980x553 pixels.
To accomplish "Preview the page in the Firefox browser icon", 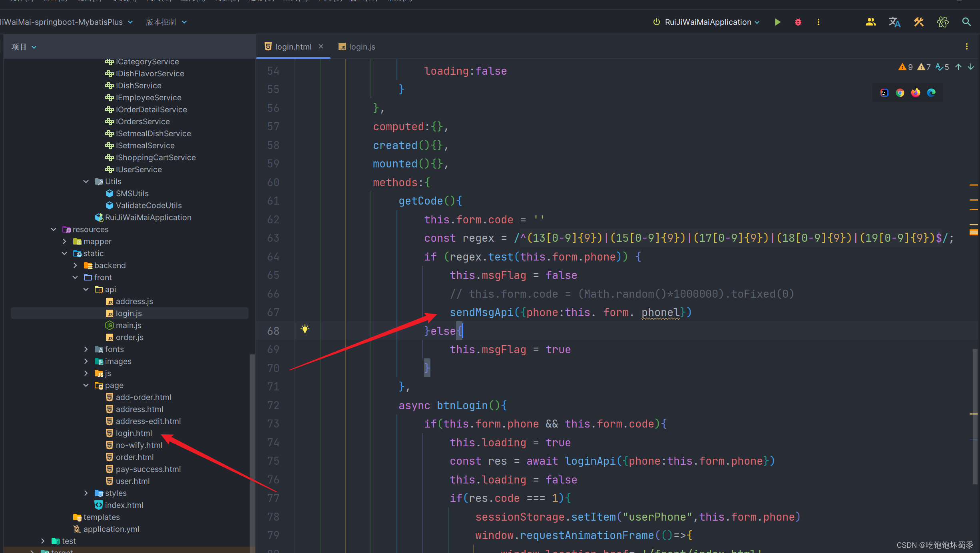I will (916, 93).
